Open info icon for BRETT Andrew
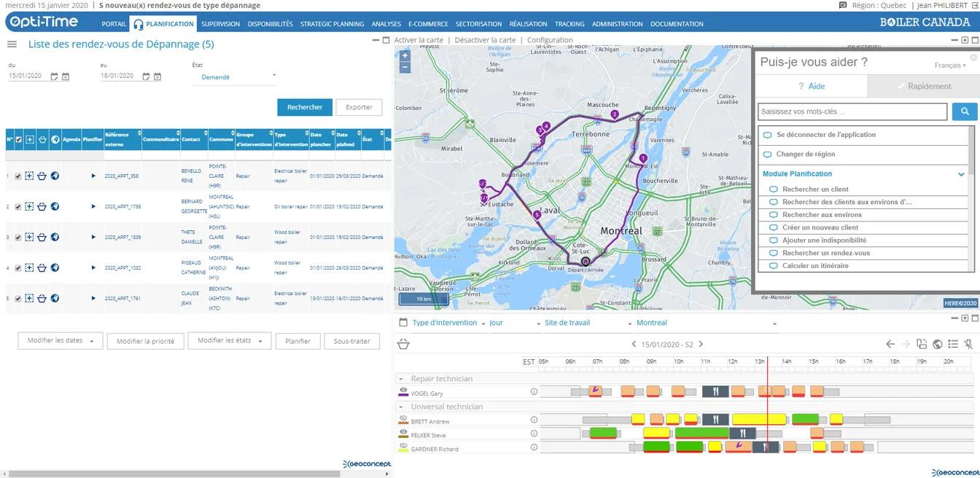Viewport: 980px width, 478px height. [534, 420]
